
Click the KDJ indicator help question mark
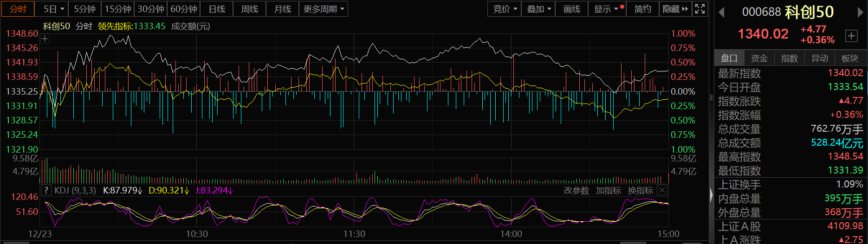coord(46,190)
